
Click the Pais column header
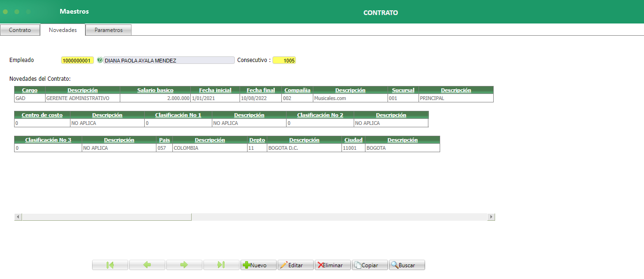tap(164, 140)
